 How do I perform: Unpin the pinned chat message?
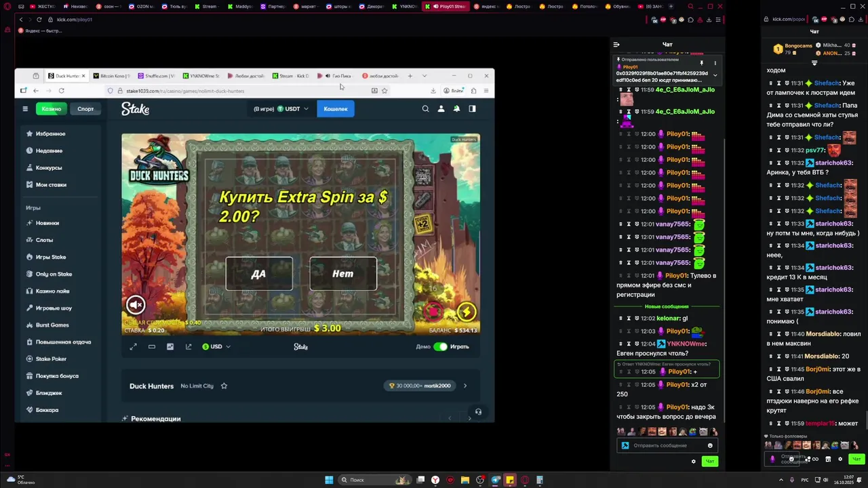702,63
